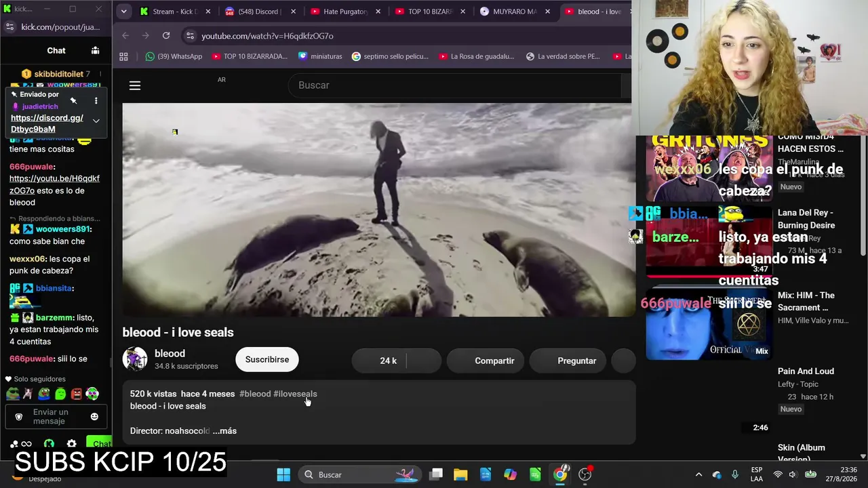868x488 pixels.
Task: Click the ESP LAA language indicator
Action: click(x=757, y=474)
